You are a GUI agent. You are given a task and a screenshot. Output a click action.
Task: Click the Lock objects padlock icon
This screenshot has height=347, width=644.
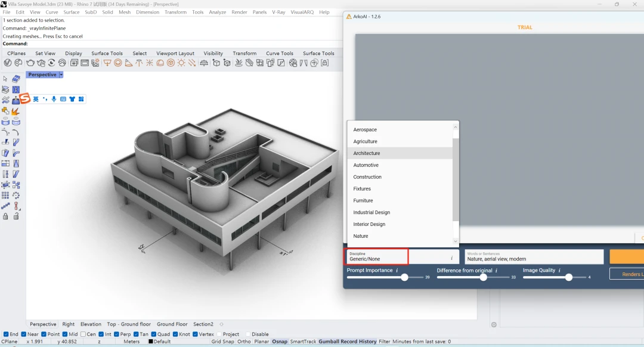pos(5,216)
